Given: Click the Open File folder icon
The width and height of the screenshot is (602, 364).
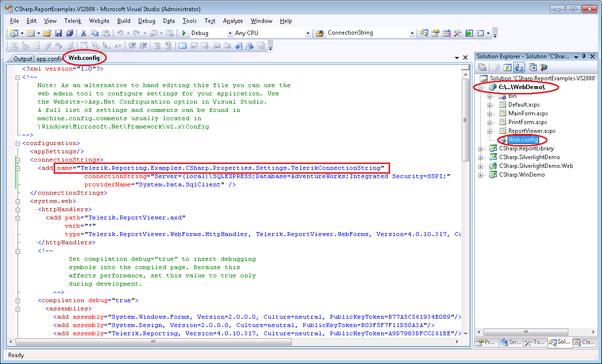Looking at the screenshot, I should [47, 33].
